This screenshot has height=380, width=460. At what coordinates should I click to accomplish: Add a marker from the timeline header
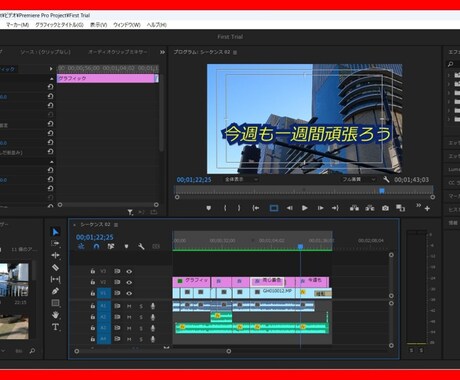tap(126, 246)
